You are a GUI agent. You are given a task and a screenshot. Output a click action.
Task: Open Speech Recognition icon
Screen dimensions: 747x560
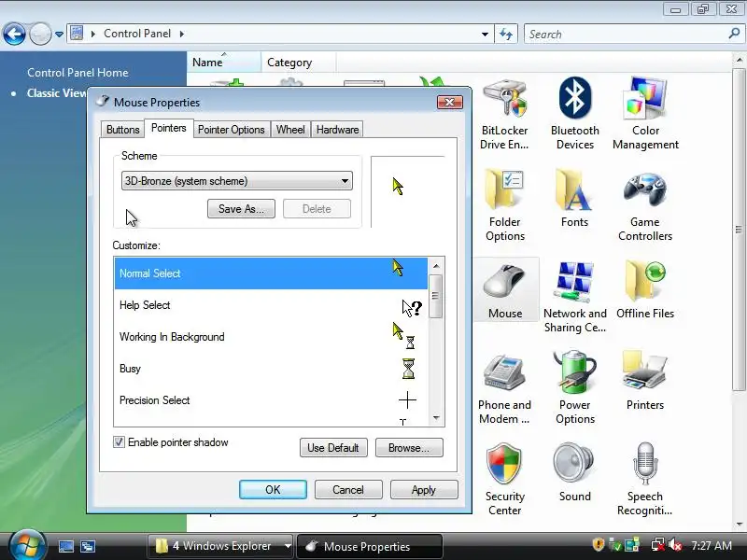(645, 479)
